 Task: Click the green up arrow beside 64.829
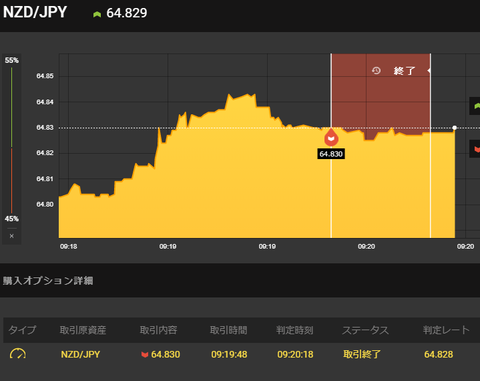pyautogui.click(x=97, y=14)
